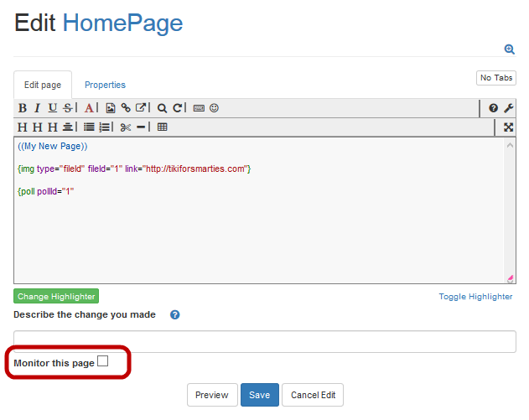
Task: Insert a bulleted list
Action: tap(89, 127)
